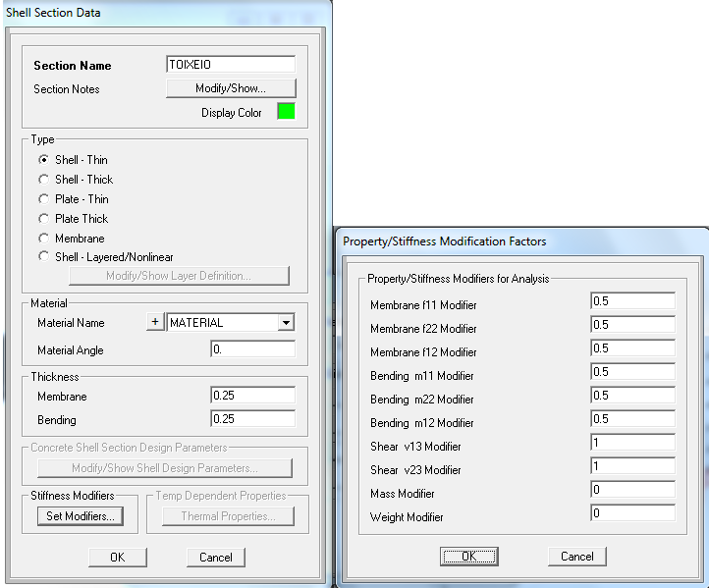Image resolution: width=709 pixels, height=588 pixels.
Task: Click the Thermal Properties button
Action: (228, 516)
